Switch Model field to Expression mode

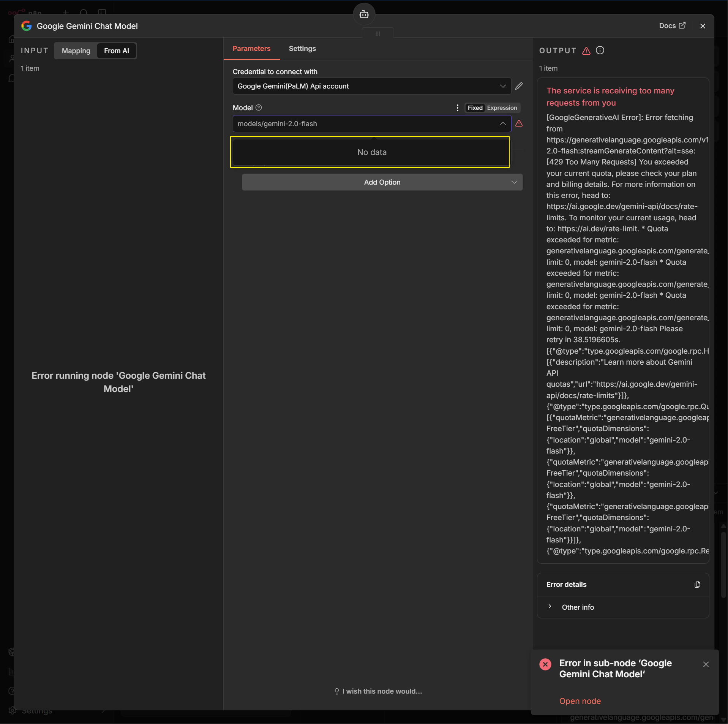point(502,108)
